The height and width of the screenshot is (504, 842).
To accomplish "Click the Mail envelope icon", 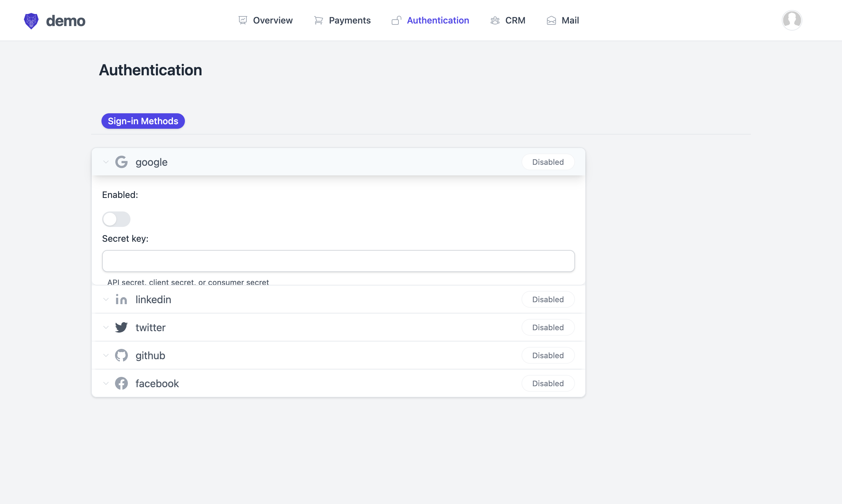I will (x=551, y=20).
